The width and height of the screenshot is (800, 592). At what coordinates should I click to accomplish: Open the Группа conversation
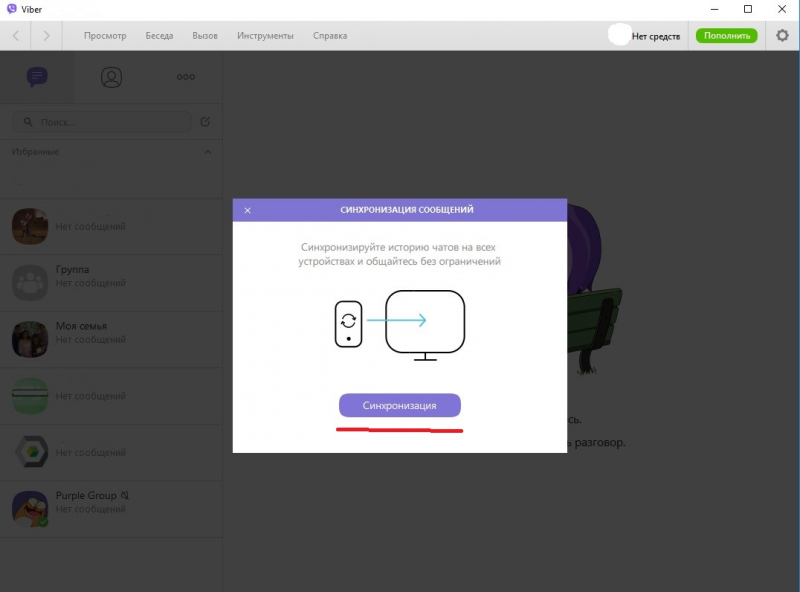[x=111, y=283]
